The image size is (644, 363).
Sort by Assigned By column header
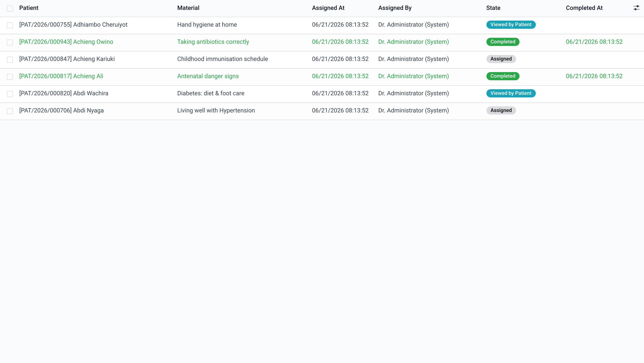pos(395,8)
